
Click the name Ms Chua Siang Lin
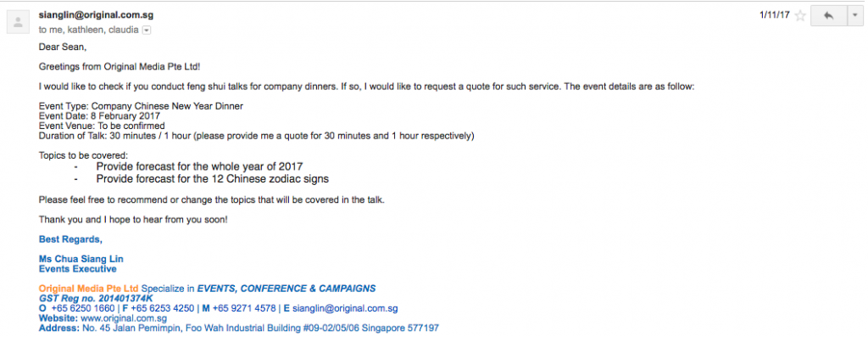click(x=81, y=259)
